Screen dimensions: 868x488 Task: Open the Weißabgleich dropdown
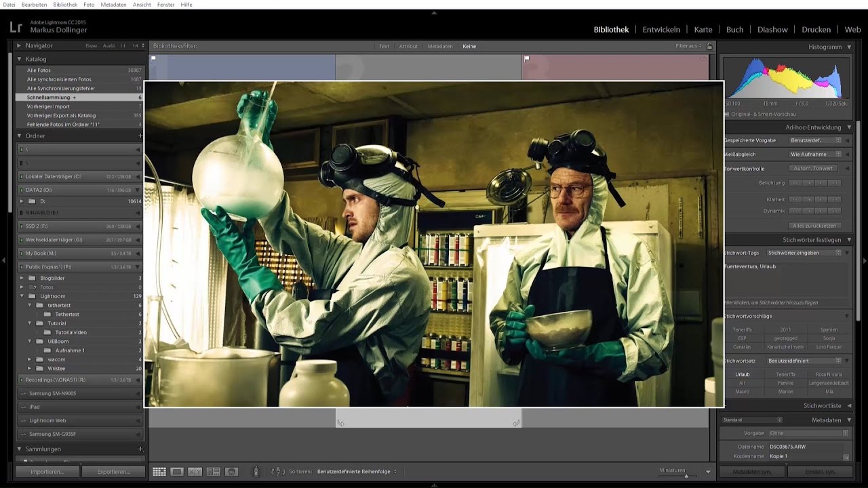816,155
